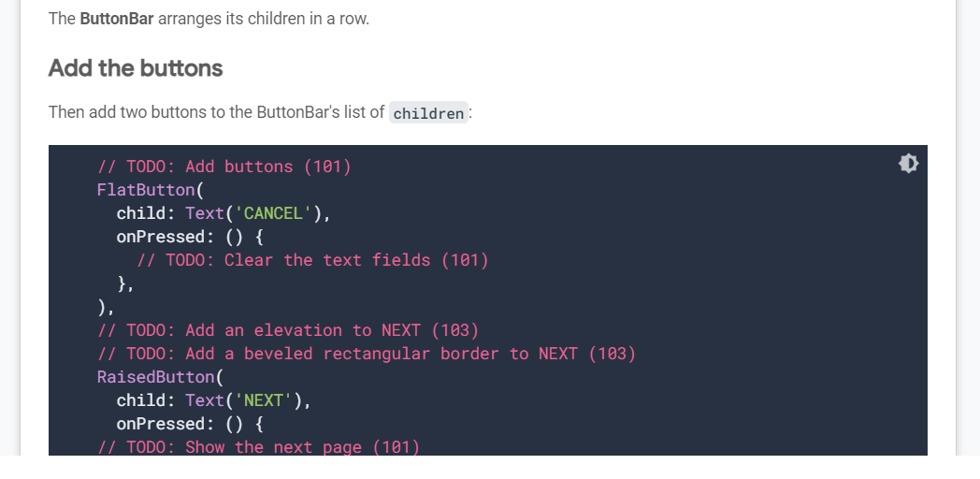
Task: Click the 'Add an elevation to NEXT' comment
Action: click(x=288, y=330)
